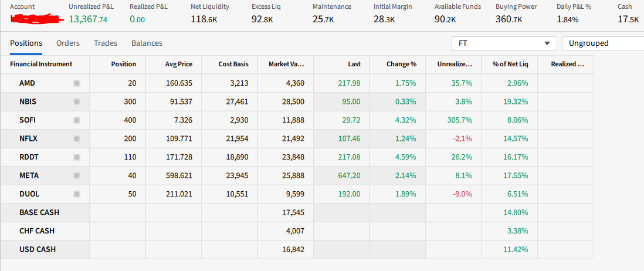Click the info icon next to META

point(76,176)
